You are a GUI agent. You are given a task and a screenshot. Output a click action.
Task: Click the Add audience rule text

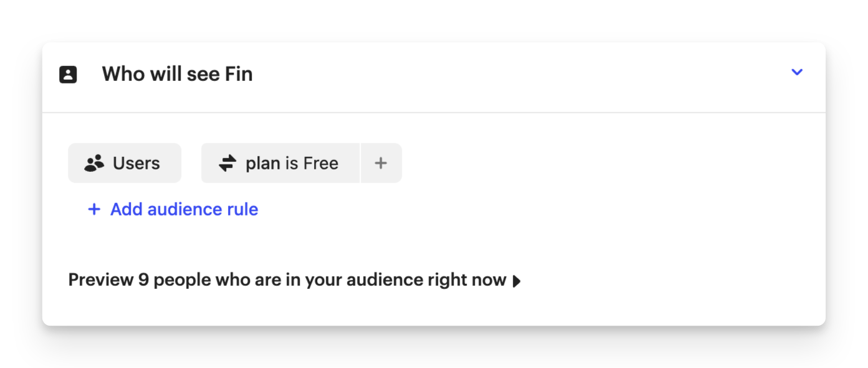(x=184, y=209)
